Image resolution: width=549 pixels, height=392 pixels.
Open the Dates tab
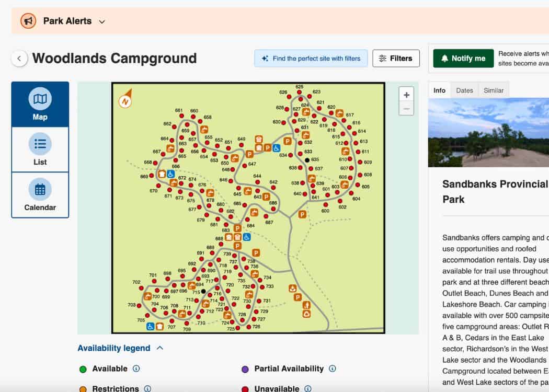tap(464, 90)
